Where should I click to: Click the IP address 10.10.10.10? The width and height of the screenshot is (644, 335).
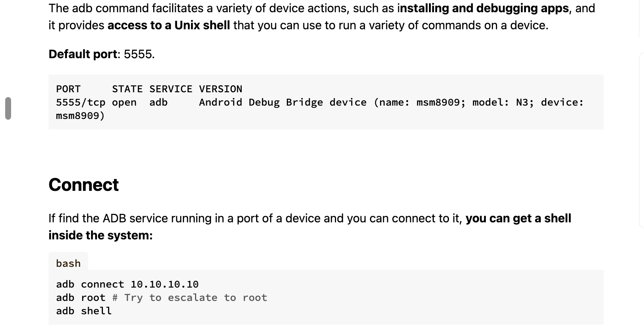tap(164, 284)
